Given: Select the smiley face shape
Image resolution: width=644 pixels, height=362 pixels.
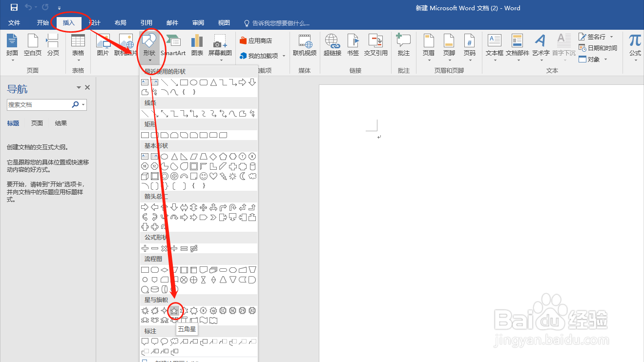Looking at the screenshot, I should click(x=204, y=176).
